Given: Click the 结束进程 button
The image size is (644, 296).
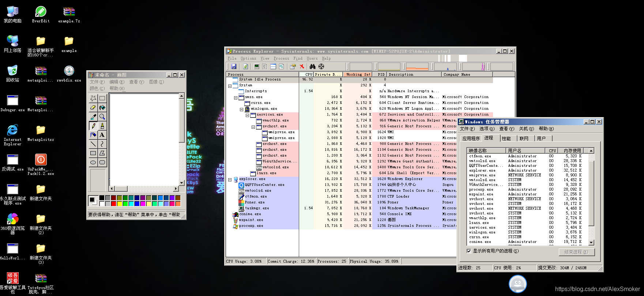Looking at the screenshot, I should pos(577,252).
